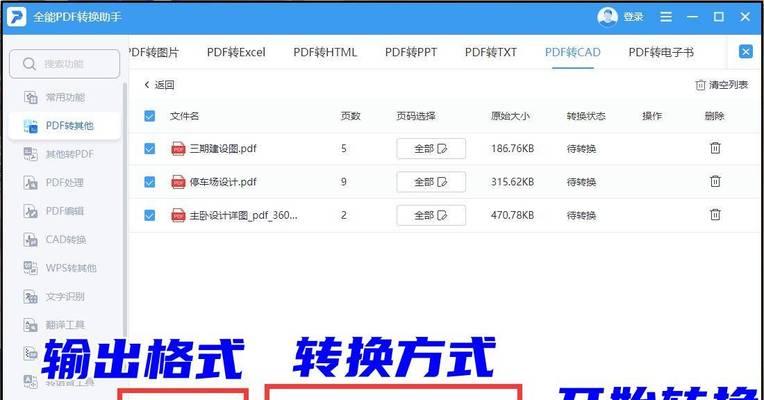The width and height of the screenshot is (764, 400).
Task: Switch to PDF转图片 tab
Action: pyautogui.click(x=154, y=52)
